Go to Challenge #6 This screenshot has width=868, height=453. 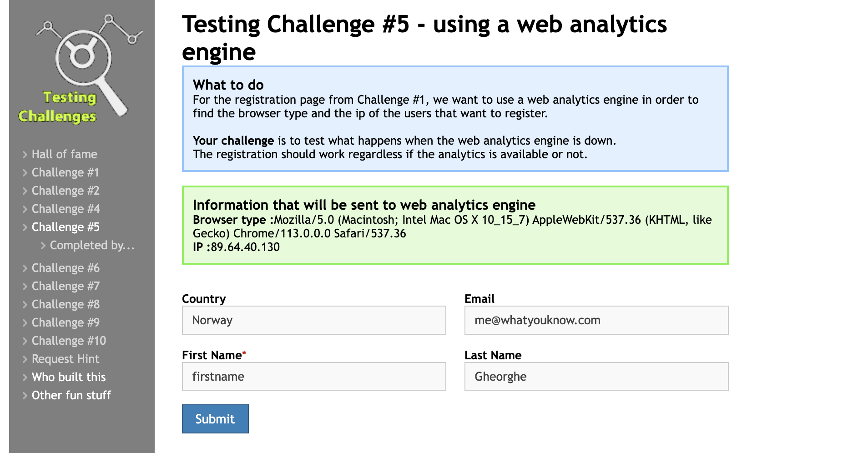(x=66, y=268)
